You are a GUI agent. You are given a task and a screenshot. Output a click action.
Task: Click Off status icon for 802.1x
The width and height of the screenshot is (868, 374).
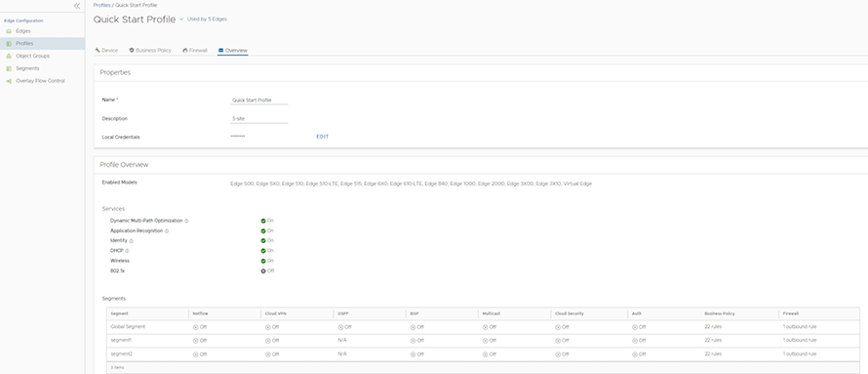click(x=263, y=270)
